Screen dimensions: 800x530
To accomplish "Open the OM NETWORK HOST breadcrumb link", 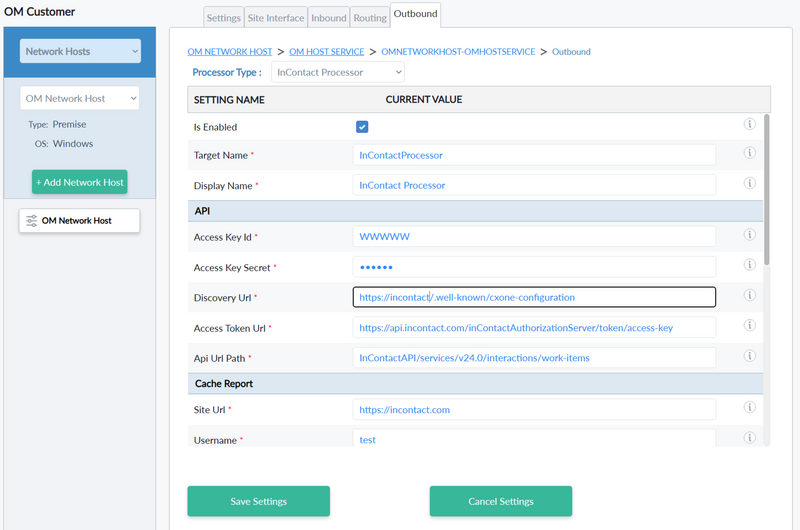I will point(230,52).
